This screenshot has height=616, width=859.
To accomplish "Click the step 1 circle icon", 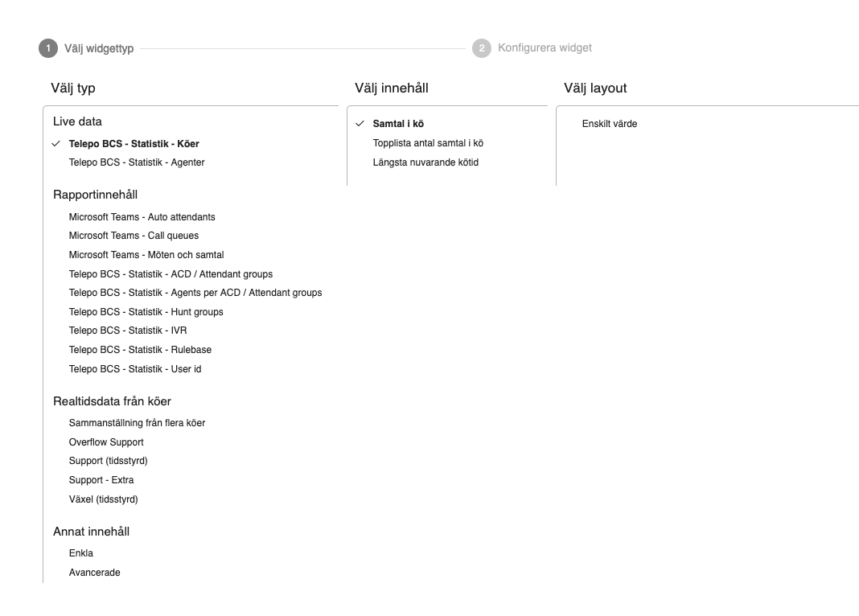I will click(x=48, y=48).
